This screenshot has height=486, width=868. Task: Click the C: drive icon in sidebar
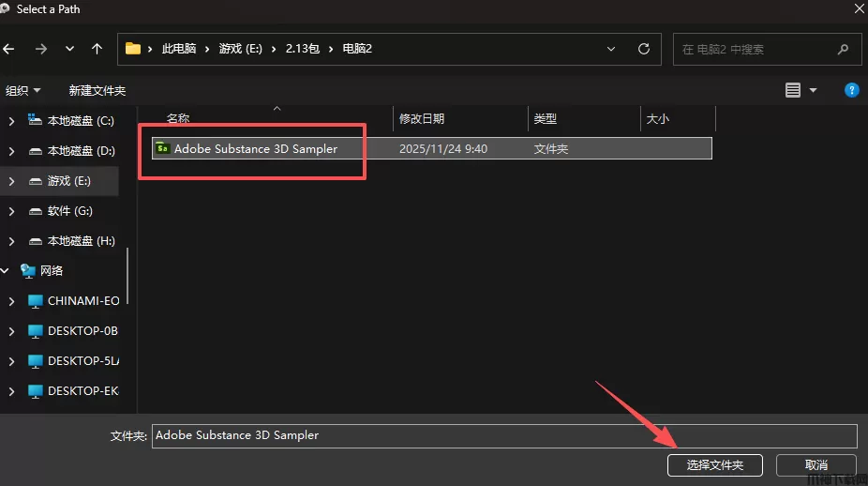35,120
